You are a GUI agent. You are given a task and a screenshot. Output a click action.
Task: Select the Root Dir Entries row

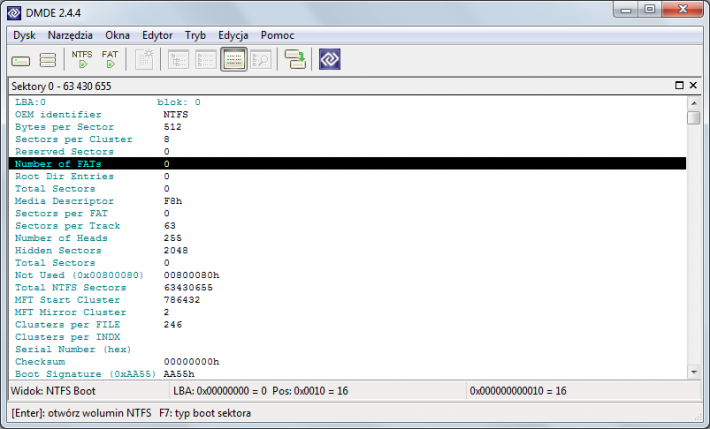point(347,176)
